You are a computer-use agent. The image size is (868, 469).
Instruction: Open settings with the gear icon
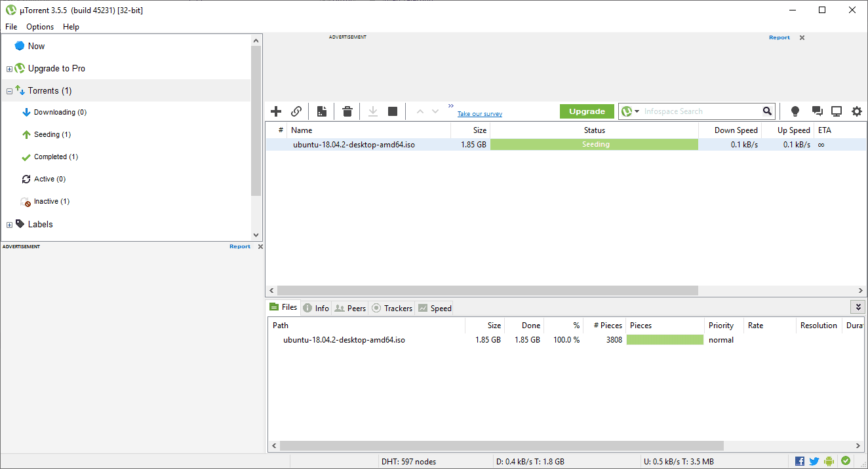coord(857,111)
